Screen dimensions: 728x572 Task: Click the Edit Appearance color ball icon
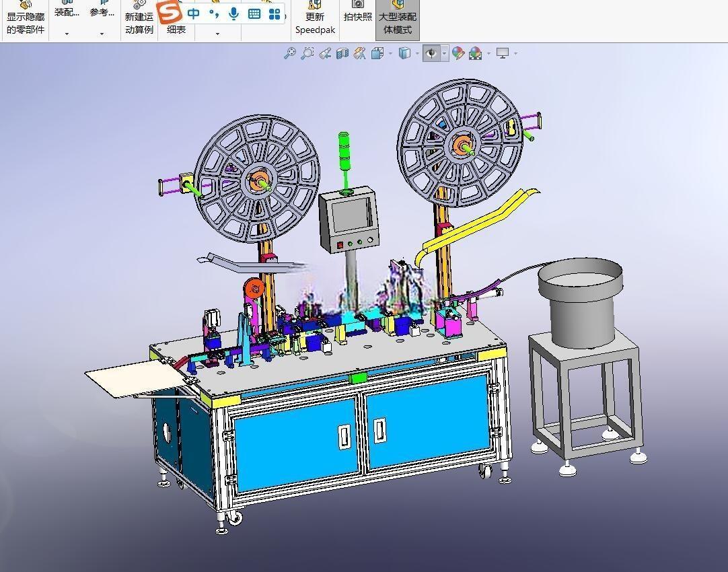[458, 53]
